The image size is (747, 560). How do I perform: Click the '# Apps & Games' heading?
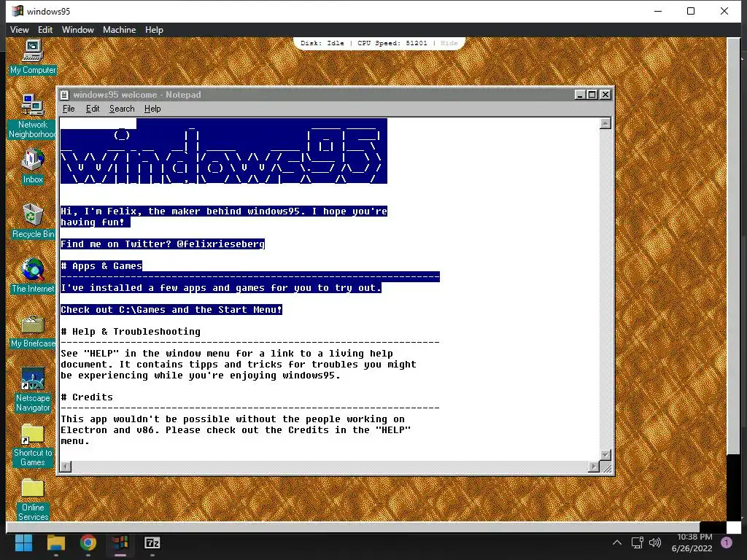(x=101, y=265)
